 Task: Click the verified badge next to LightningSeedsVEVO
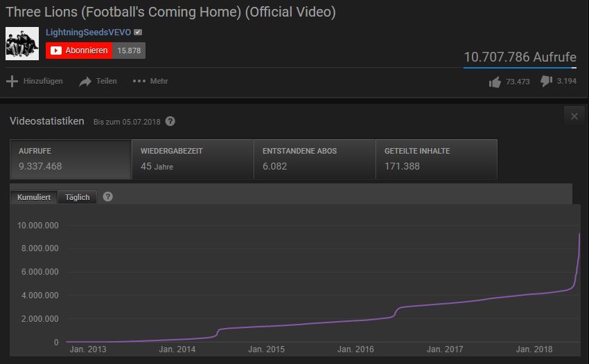click(x=138, y=33)
